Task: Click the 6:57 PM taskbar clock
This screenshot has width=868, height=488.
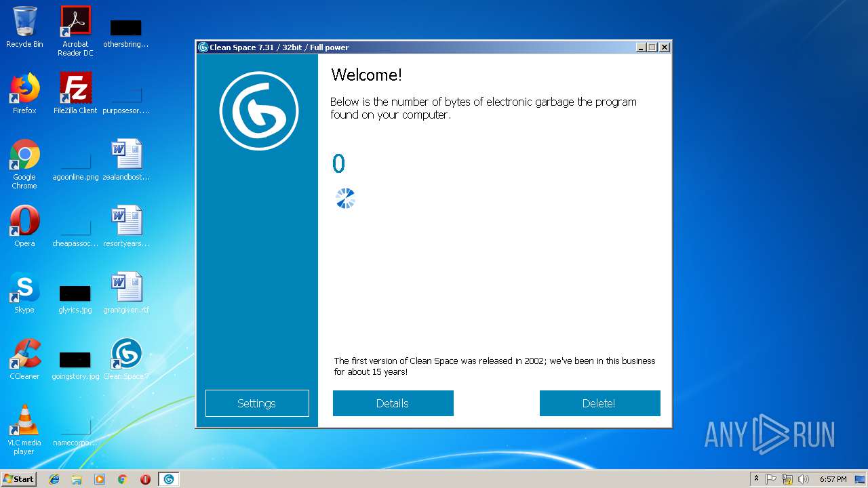Action: click(x=833, y=479)
